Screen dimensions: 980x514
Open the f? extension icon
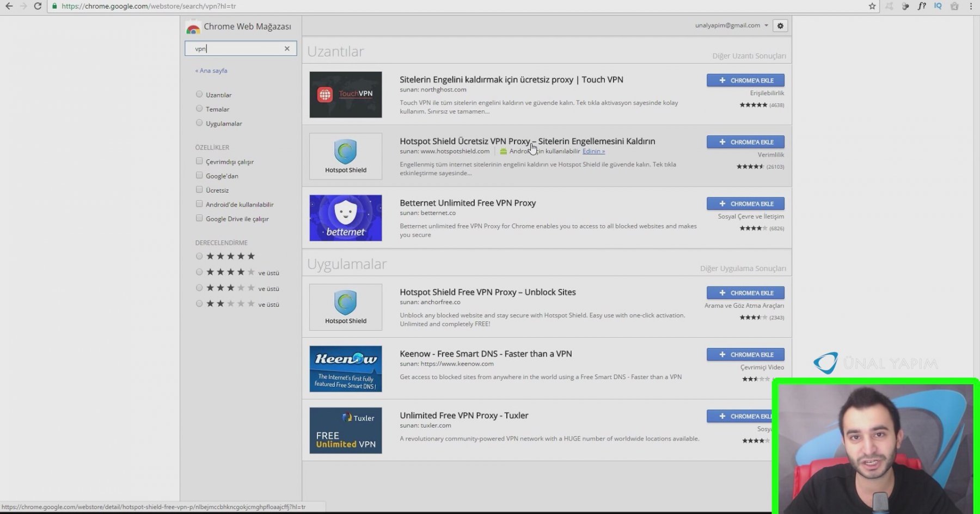click(922, 6)
